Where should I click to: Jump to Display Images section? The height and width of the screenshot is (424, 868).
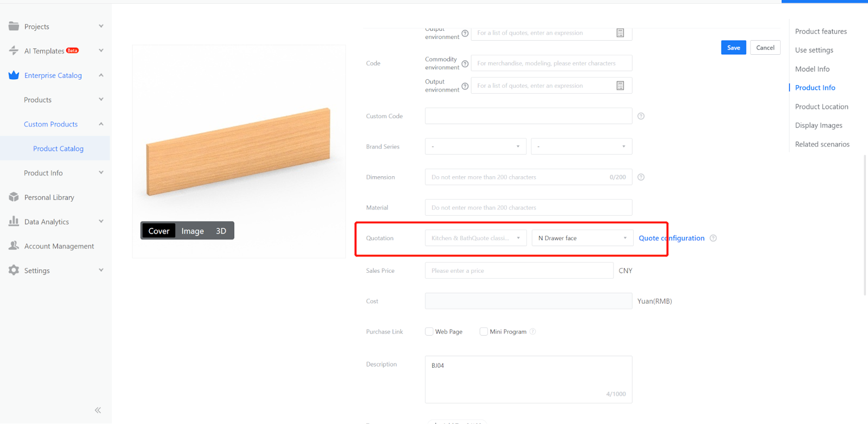(818, 125)
